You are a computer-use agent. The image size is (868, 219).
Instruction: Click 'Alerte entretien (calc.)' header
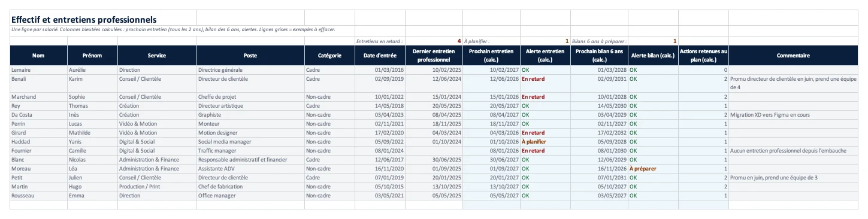[x=545, y=56]
